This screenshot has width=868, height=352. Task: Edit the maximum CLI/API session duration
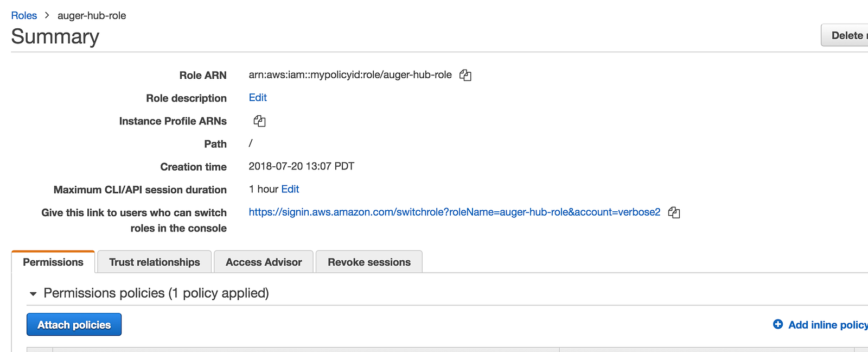coord(290,189)
